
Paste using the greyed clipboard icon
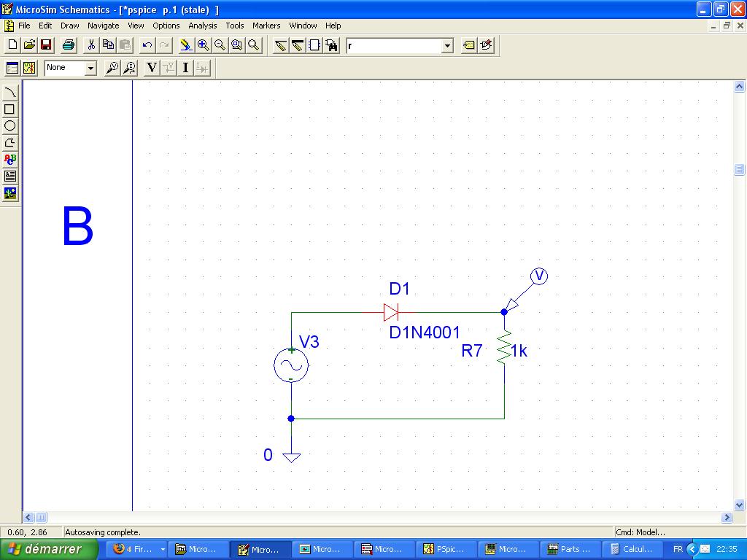pyautogui.click(x=125, y=45)
